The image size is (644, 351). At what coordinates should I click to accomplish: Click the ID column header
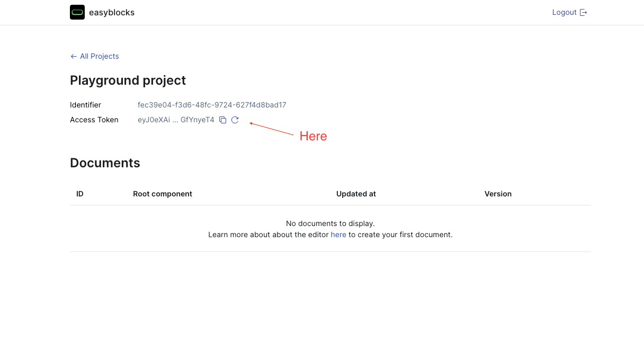click(80, 194)
